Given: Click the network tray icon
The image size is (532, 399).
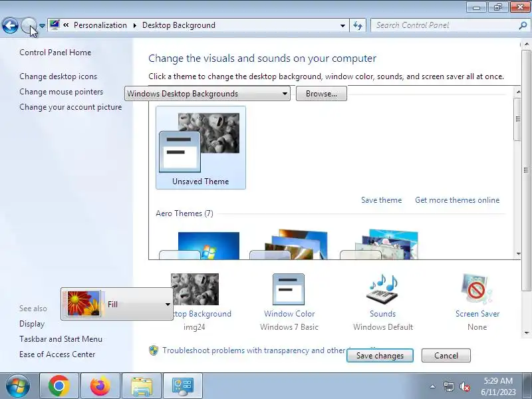Looking at the screenshot, I should (x=448, y=386).
